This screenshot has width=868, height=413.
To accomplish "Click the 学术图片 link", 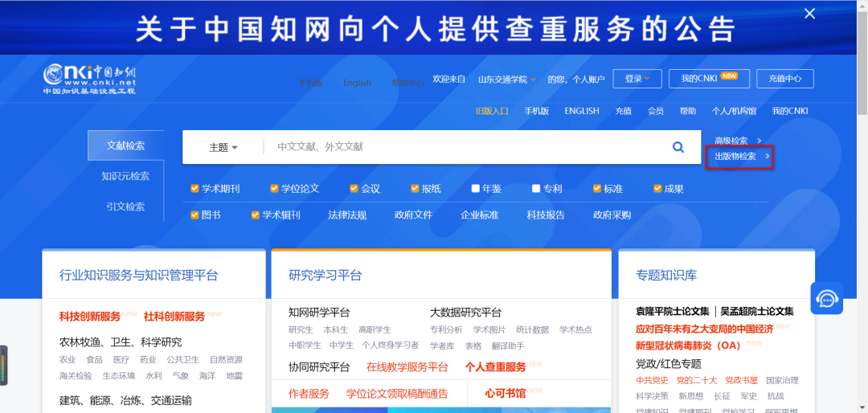I will (x=489, y=330).
